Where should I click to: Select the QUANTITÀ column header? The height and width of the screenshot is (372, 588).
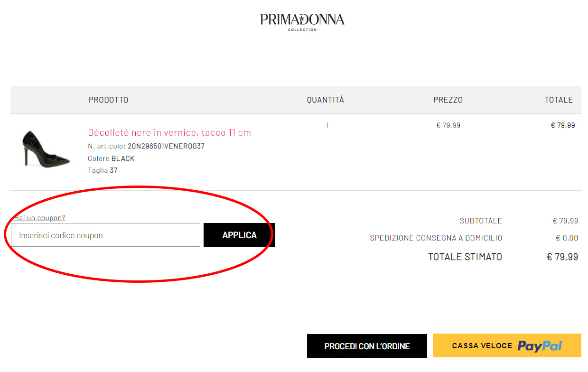pos(325,100)
